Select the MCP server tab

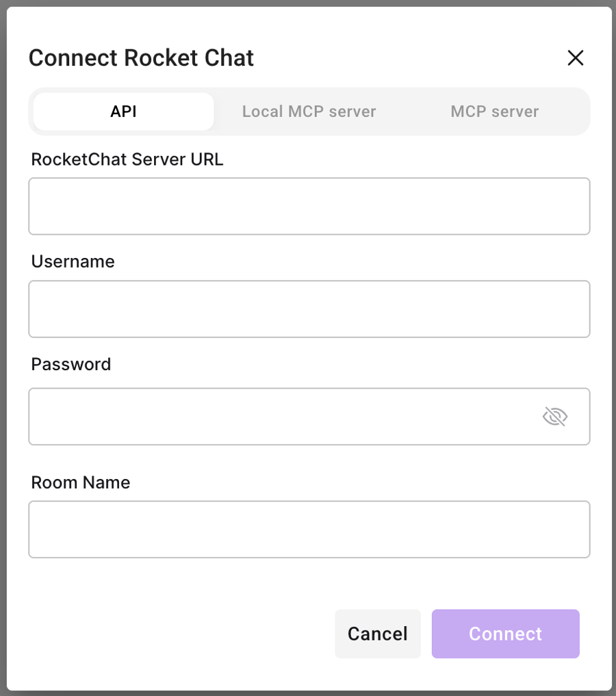(494, 112)
